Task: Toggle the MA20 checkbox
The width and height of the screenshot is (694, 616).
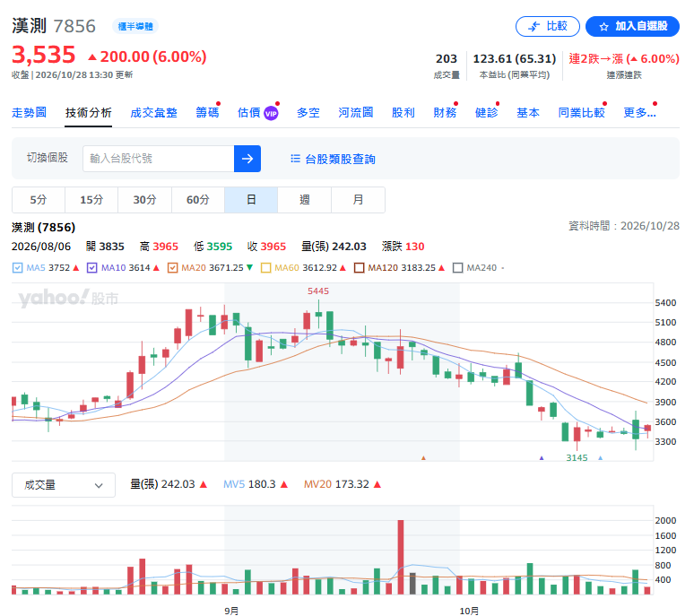Action: pos(173,268)
